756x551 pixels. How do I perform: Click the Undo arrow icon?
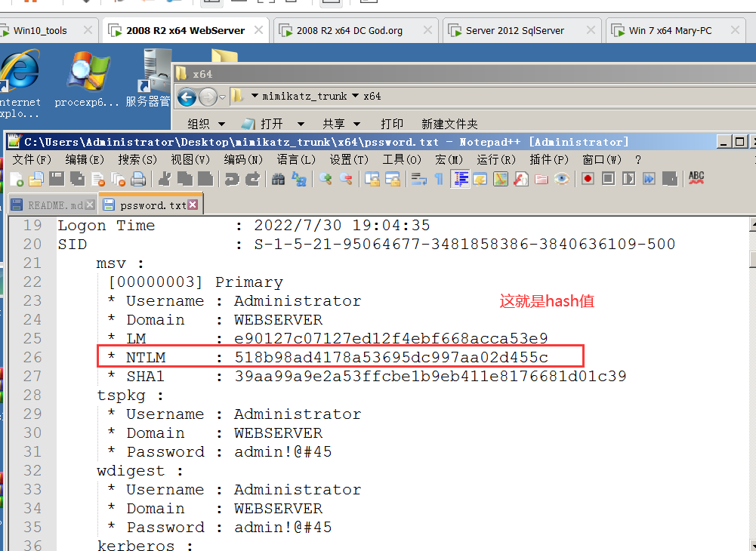[232, 179]
